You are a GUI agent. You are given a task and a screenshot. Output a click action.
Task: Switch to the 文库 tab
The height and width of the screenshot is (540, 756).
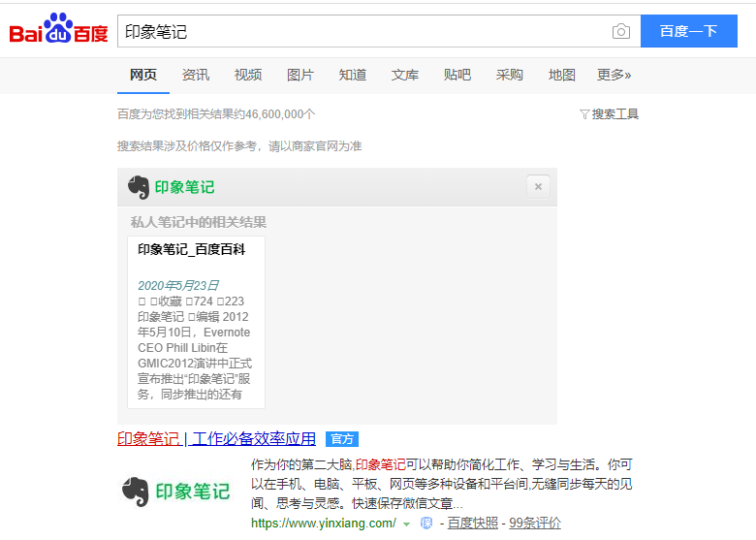pos(405,75)
